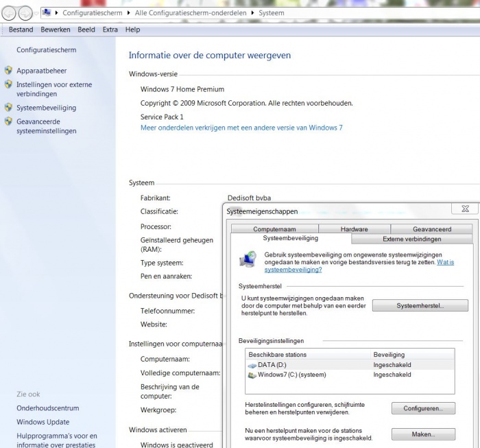Open Instellingen voor externe verbindingen
Screen dimensions: 480x448
[x=54, y=89]
